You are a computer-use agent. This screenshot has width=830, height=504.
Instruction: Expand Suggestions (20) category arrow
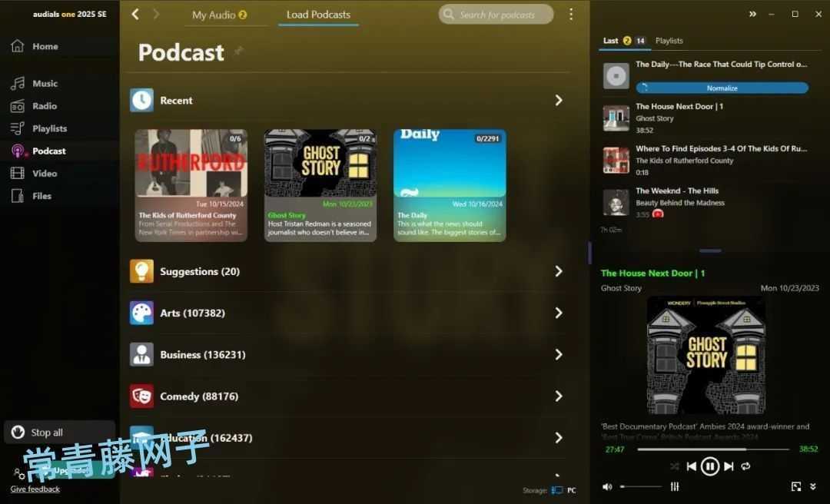click(x=559, y=271)
